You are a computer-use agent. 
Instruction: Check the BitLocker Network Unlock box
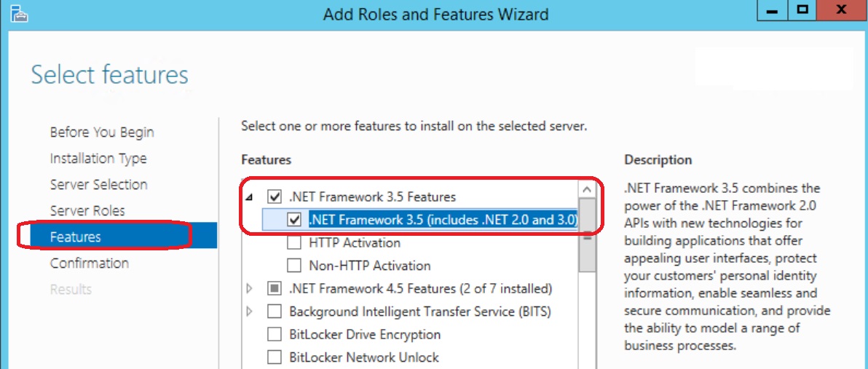click(x=275, y=357)
